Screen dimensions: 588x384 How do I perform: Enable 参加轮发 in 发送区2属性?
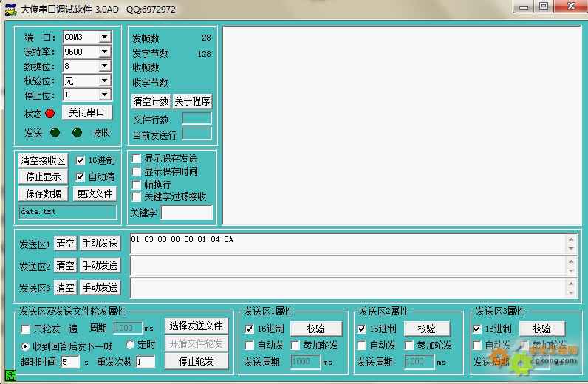tap(409, 345)
